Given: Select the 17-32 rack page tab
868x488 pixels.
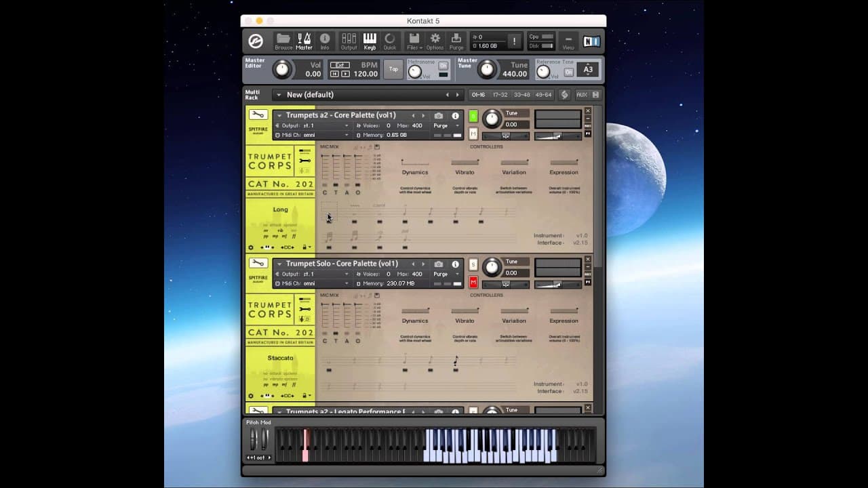Looking at the screenshot, I should [x=500, y=95].
